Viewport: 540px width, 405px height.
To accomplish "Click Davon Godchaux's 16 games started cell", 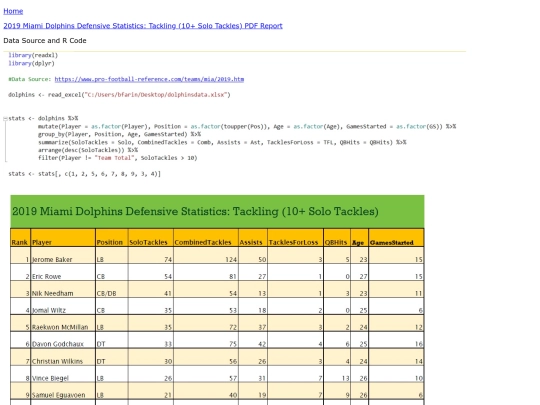I will (396, 340).
